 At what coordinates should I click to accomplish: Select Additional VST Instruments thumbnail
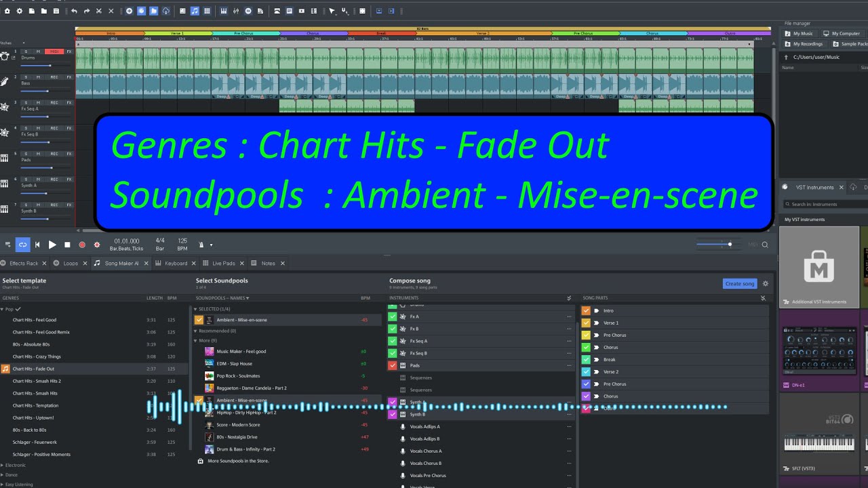click(819, 267)
